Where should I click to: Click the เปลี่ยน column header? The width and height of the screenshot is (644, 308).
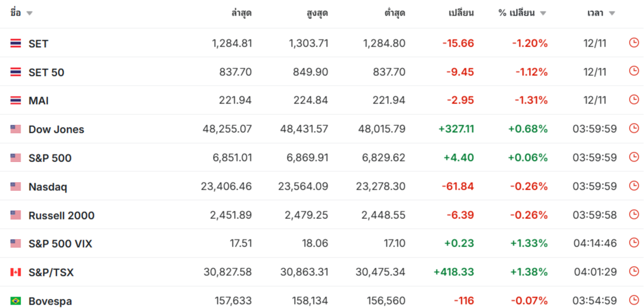(461, 13)
